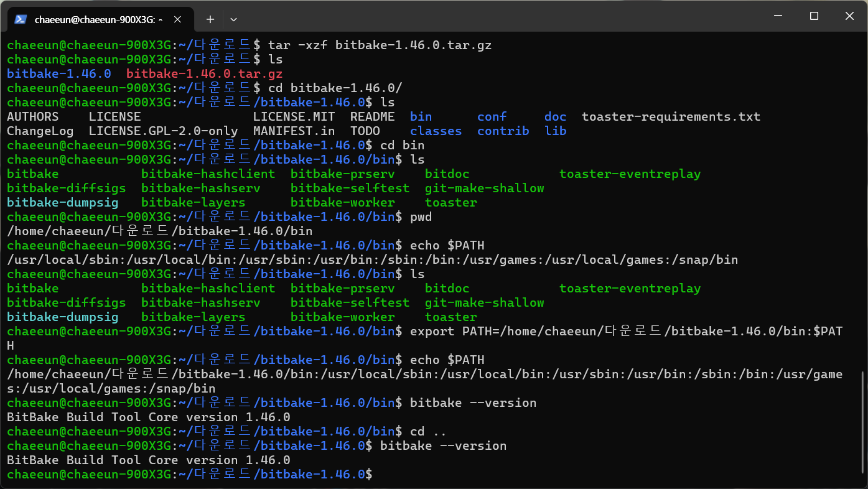Click the blue conf directory name
Viewport: 868px width, 489px height.
point(492,116)
